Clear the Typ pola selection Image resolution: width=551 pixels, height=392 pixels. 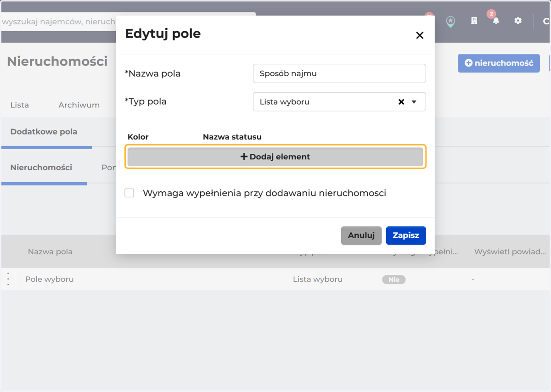tap(401, 102)
